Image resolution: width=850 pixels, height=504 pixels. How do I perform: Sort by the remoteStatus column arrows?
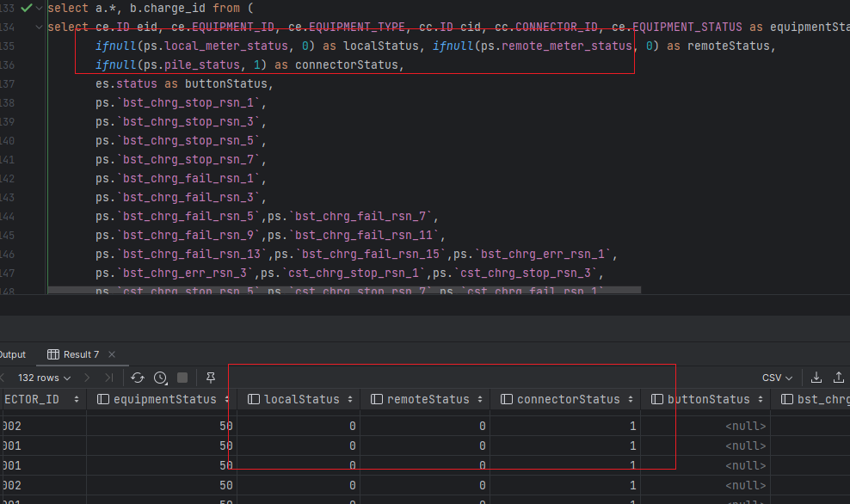click(x=480, y=399)
